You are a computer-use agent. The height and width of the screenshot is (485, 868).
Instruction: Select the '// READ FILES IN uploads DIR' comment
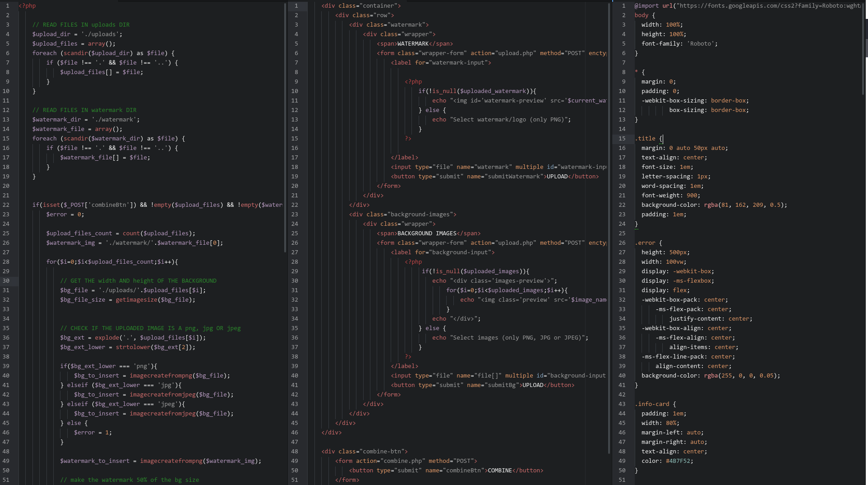tap(81, 25)
